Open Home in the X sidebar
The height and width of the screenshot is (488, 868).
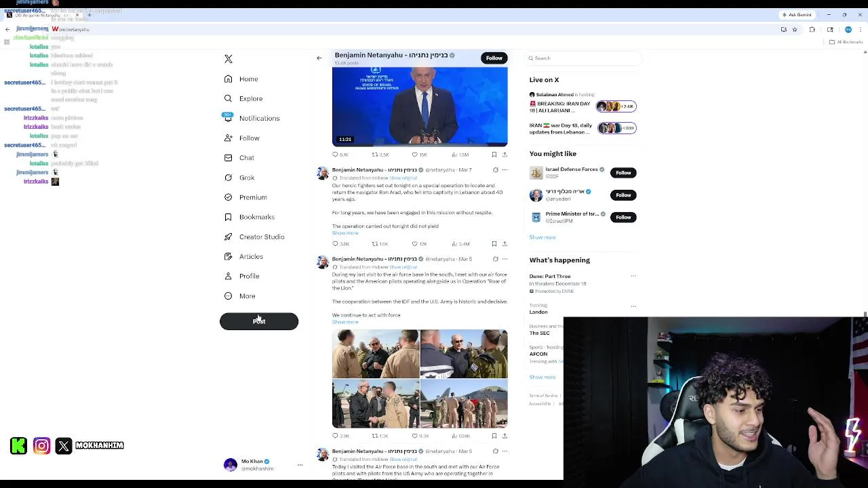click(241, 79)
